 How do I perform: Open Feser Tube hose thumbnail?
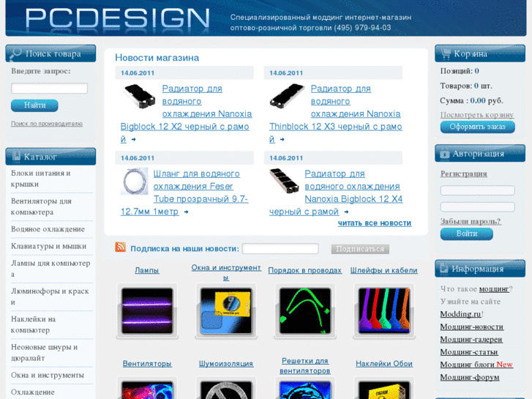pyautogui.click(x=135, y=182)
